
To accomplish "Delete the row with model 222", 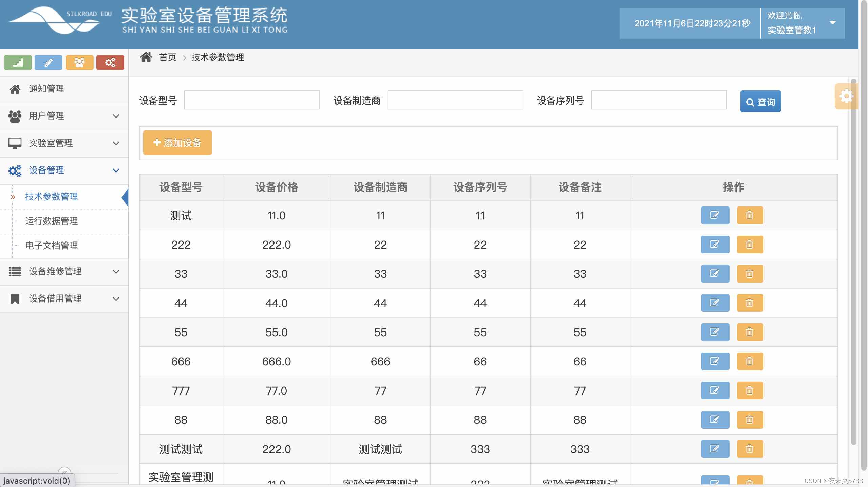I will point(750,245).
